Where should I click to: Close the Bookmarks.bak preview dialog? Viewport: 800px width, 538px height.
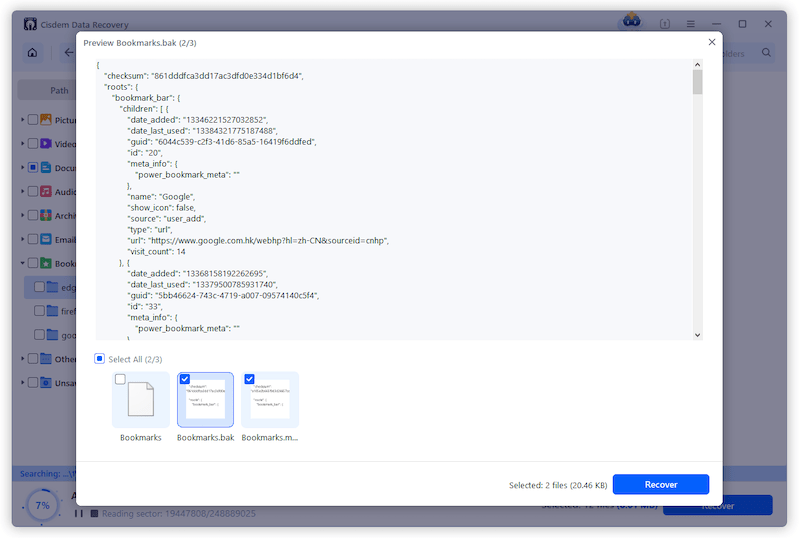(x=711, y=42)
